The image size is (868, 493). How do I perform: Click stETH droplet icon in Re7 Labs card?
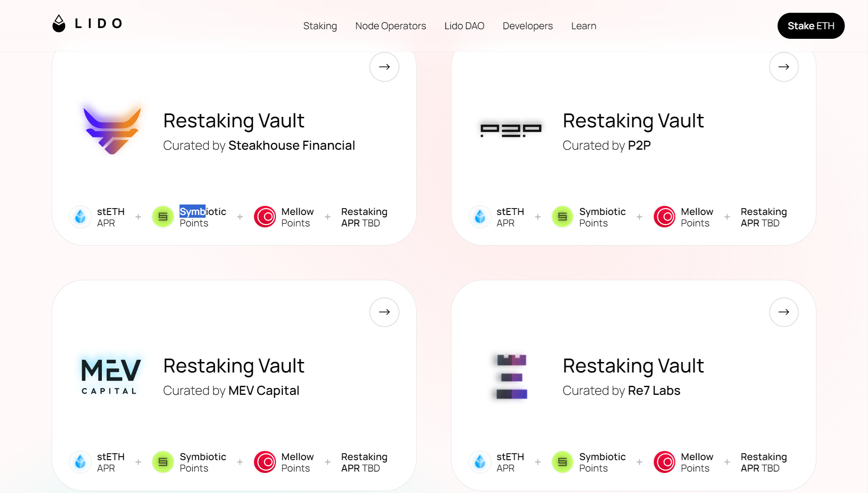point(480,462)
